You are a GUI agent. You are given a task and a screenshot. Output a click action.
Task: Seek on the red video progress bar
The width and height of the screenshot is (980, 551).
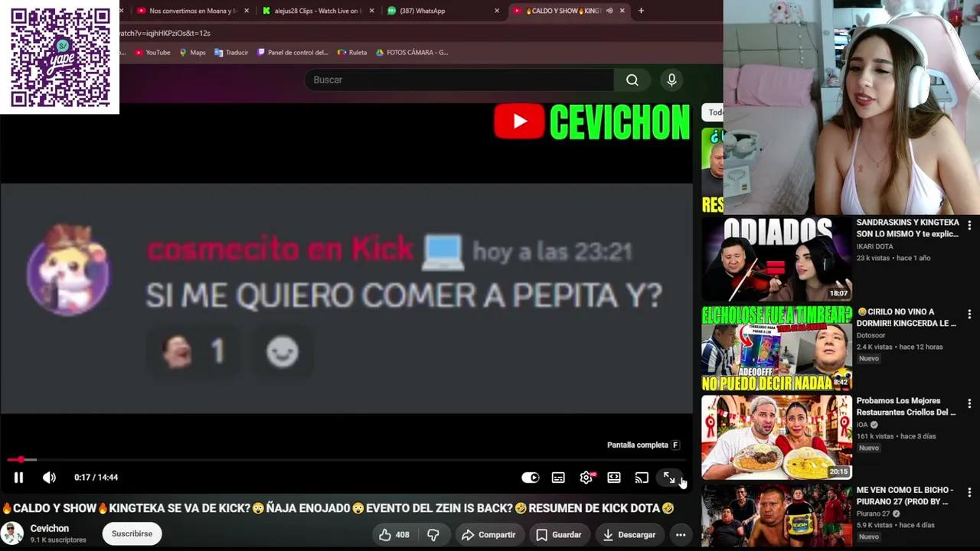[x=346, y=460]
